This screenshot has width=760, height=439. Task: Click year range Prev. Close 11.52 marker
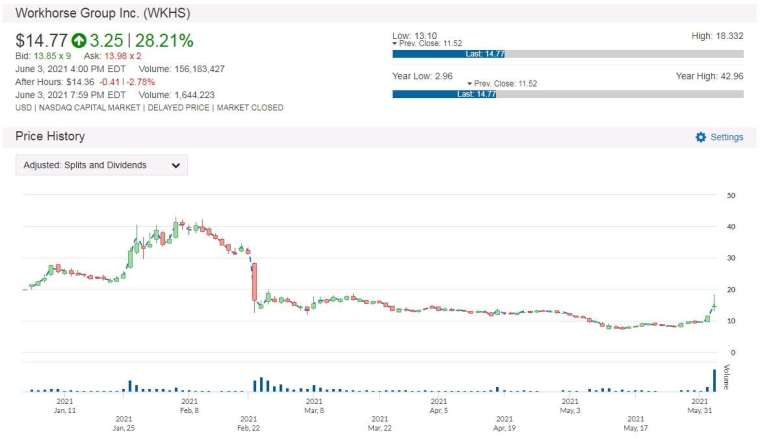(502, 84)
